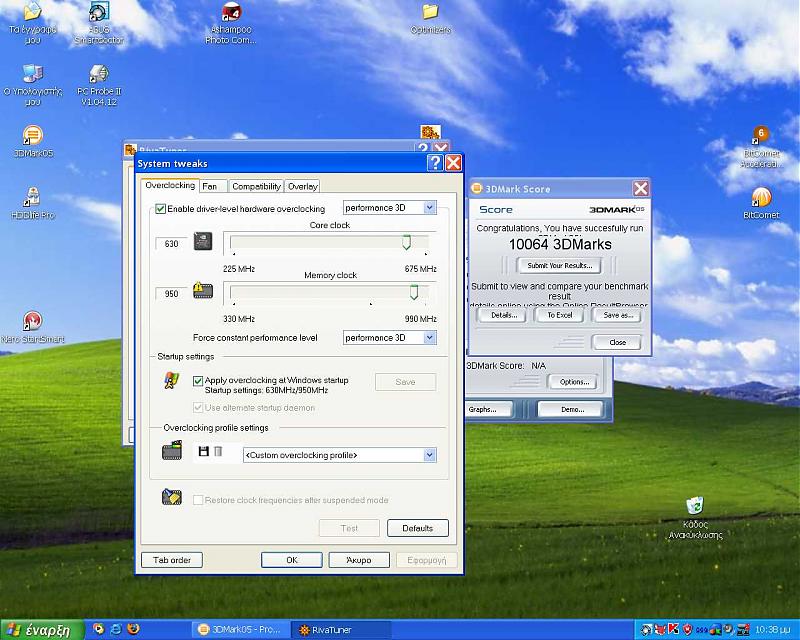
Task: Open the BitComet Acceleration desktop shortcut
Action: [x=761, y=147]
